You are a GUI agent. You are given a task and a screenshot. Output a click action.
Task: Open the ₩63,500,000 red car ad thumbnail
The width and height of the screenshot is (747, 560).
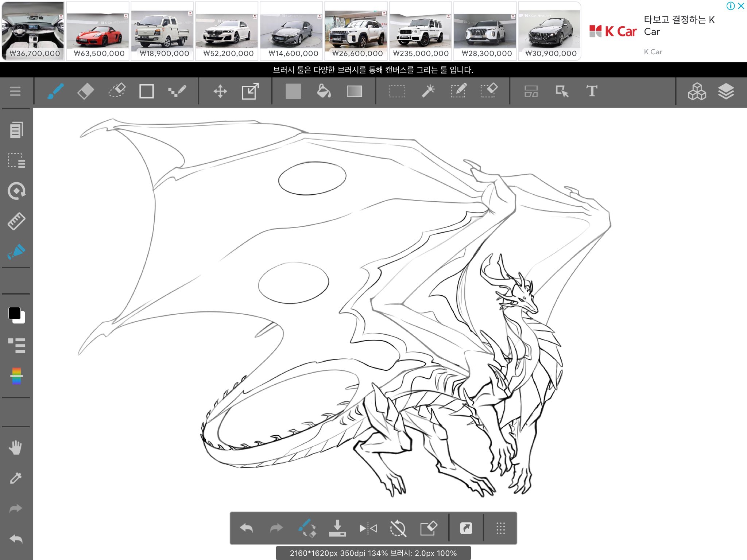[98, 31]
